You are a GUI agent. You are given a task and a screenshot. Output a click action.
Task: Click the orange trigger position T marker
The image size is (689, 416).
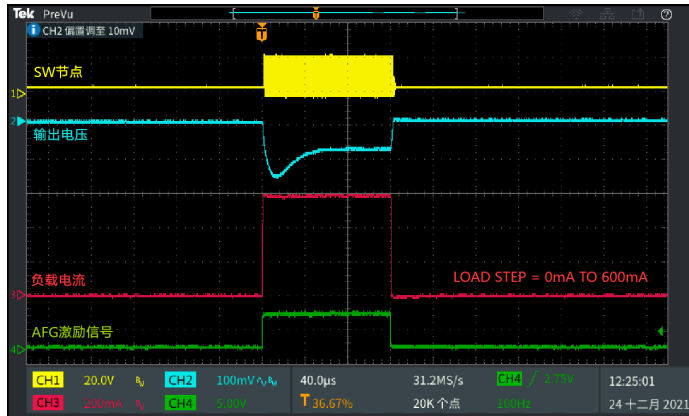pyautogui.click(x=261, y=33)
